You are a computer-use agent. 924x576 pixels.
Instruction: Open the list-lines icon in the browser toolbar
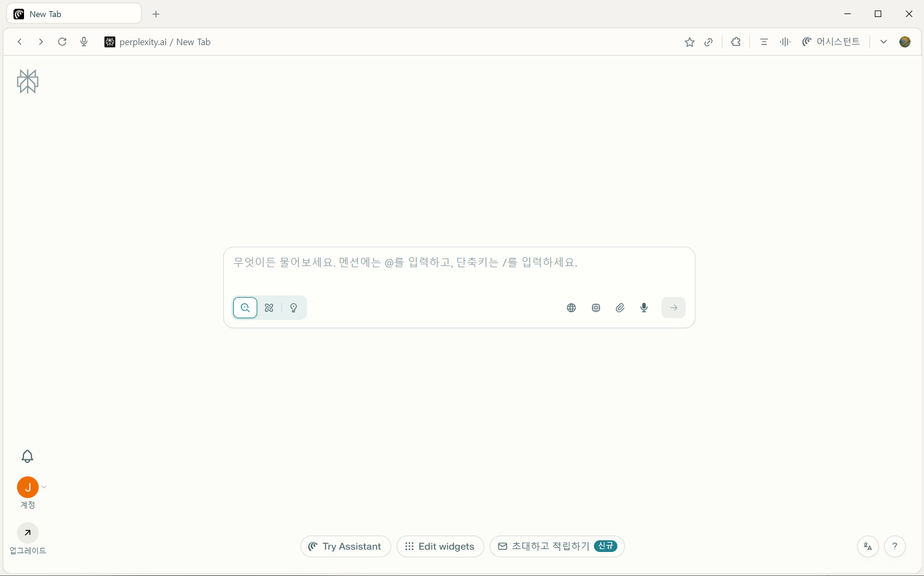tap(764, 42)
